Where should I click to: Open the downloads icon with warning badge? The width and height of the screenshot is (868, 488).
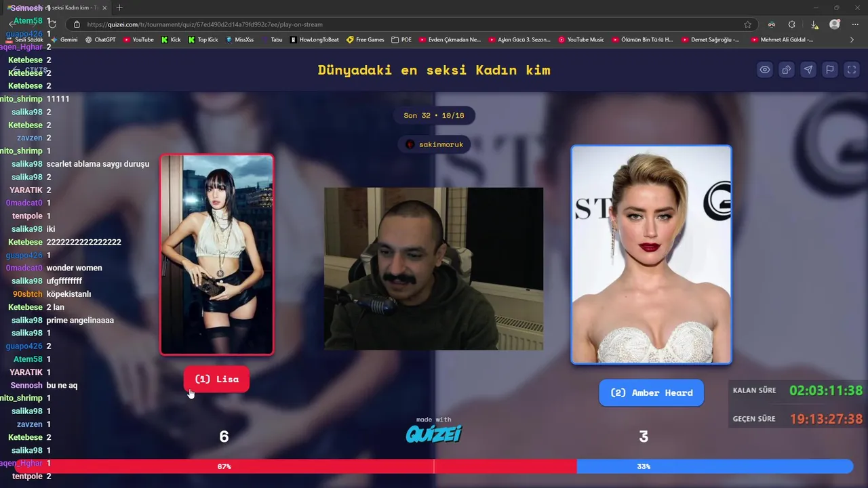tap(814, 24)
